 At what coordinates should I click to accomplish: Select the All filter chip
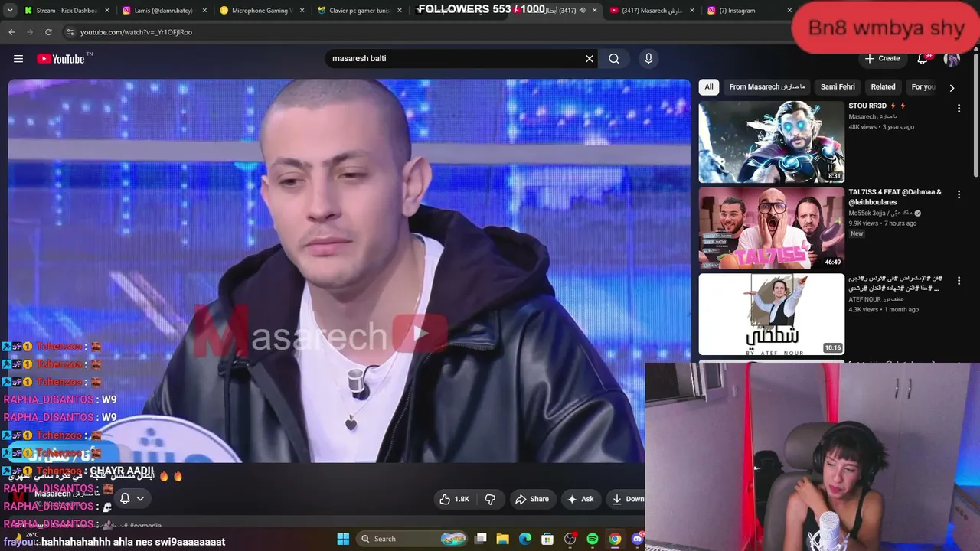709,87
